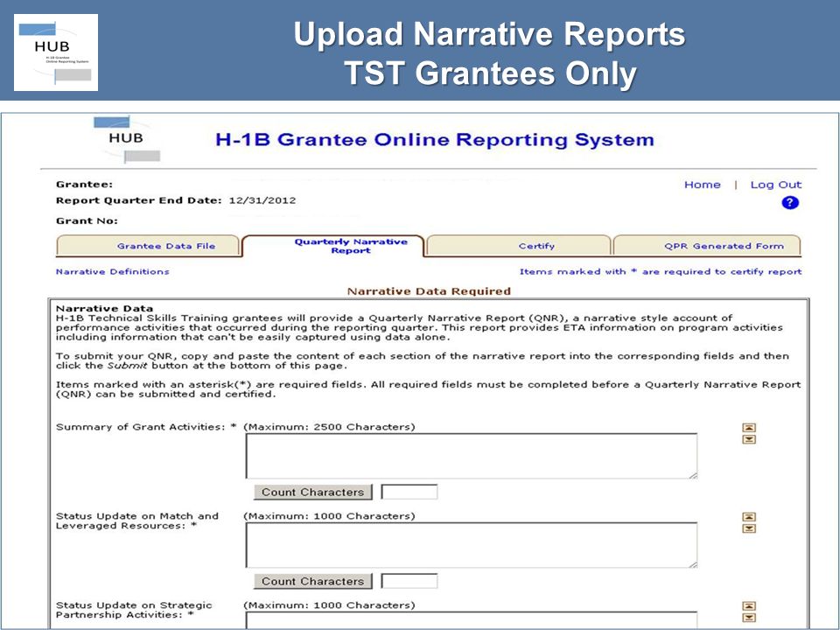The width and height of the screenshot is (840, 630).
Task: Click the 'Summary of Grant Activities: *' label
Action: [x=146, y=427]
